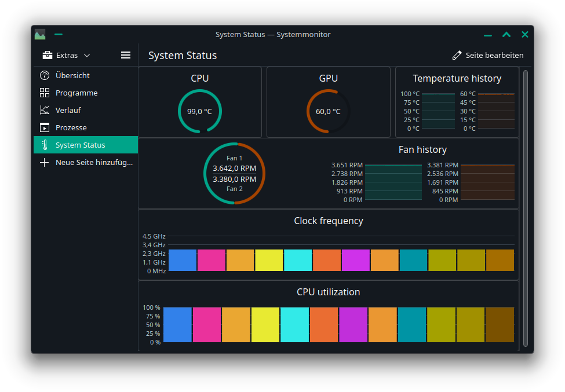Click the 3.642,0 RPM fan value
Viewport: 565px width, 392px height.
[235, 168]
